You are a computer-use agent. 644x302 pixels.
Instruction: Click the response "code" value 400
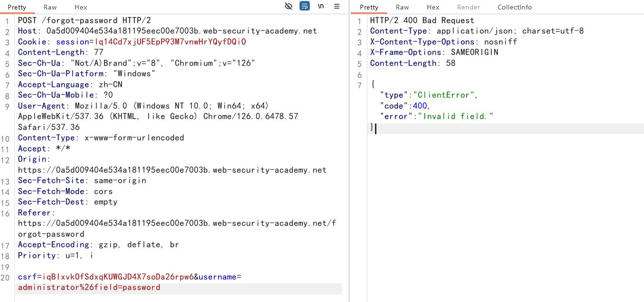420,106
